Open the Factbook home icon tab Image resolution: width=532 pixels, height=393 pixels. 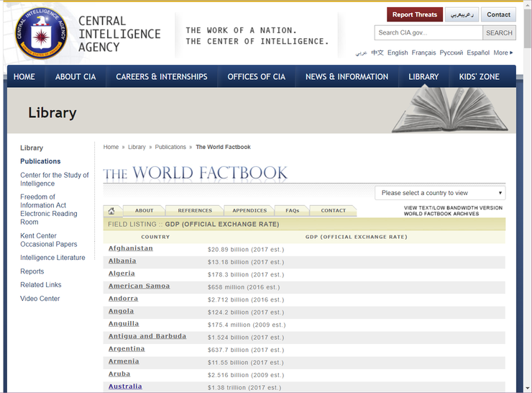point(111,211)
